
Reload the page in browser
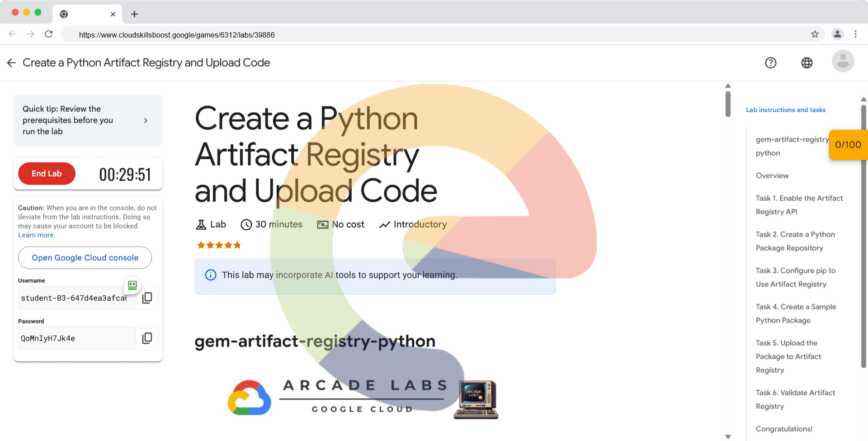(49, 34)
